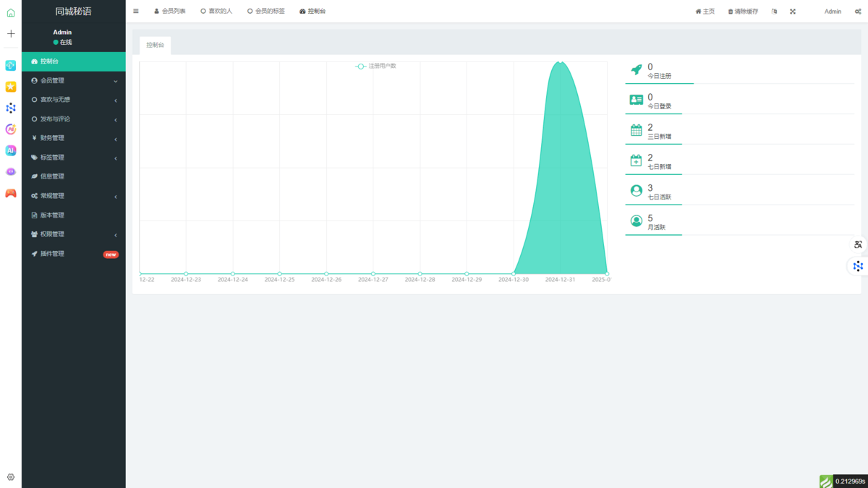Image resolution: width=868 pixels, height=488 pixels.
Task: Select 控制台 in the sidebar menu
Action: (74, 61)
